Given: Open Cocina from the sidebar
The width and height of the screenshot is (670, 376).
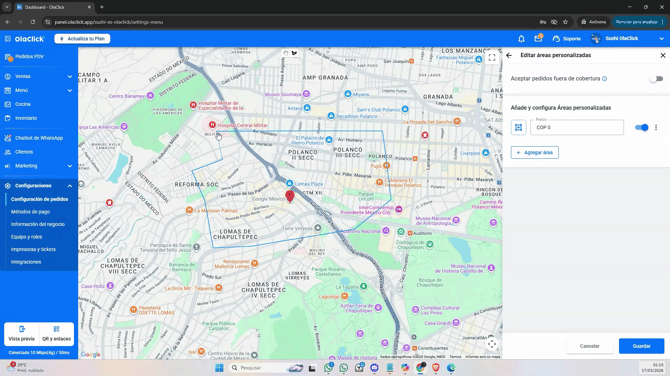Looking at the screenshot, I should (x=23, y=104).
